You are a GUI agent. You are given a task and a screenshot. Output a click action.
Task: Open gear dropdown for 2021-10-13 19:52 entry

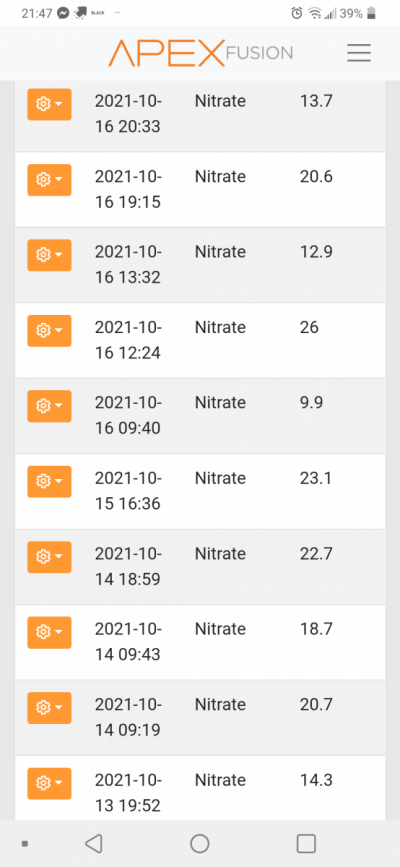pos(49,784)
